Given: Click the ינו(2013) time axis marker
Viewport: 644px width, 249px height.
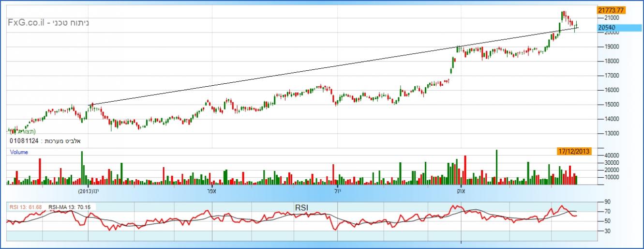Looking at the screenshot, I should click(88, 191).
